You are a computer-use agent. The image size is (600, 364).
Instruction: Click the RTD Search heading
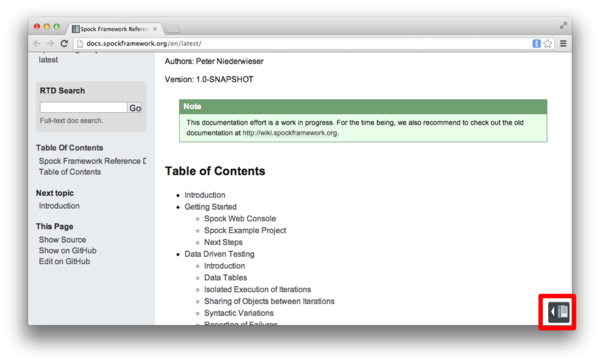click(x=62, y=91)
